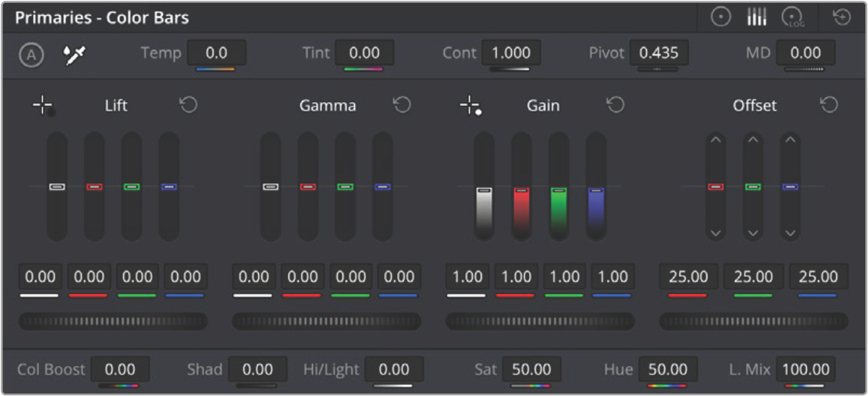Reset the Gain controls
Viewport: 868px width, 396px height.
click(x=615, y=105)
